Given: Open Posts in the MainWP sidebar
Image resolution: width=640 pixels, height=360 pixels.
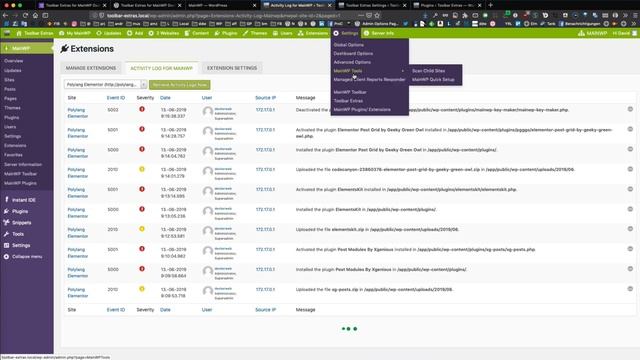Looking at the screenshot, I should [10, 89].
